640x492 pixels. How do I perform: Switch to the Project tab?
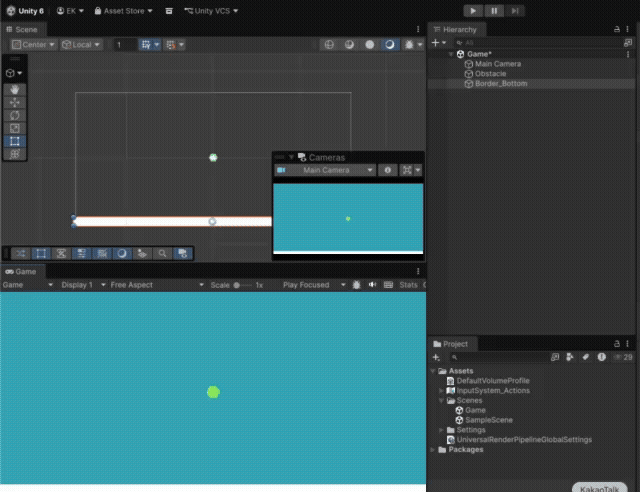tap(451, 344)
